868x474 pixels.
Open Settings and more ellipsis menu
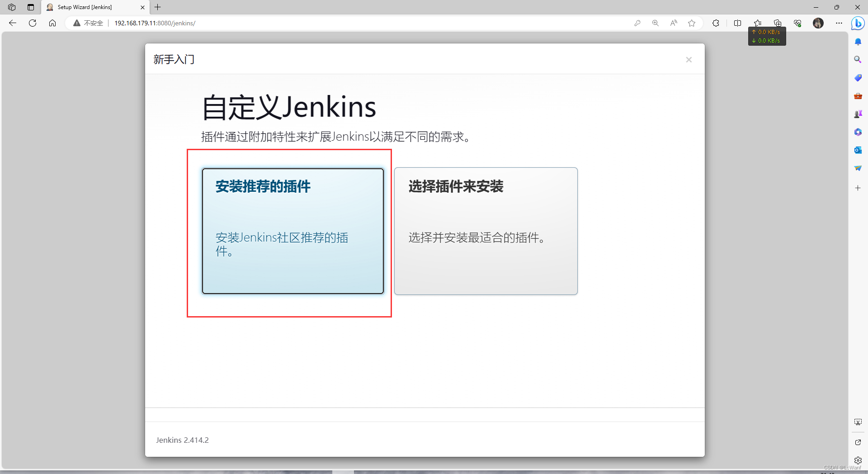tap(839, 23)
